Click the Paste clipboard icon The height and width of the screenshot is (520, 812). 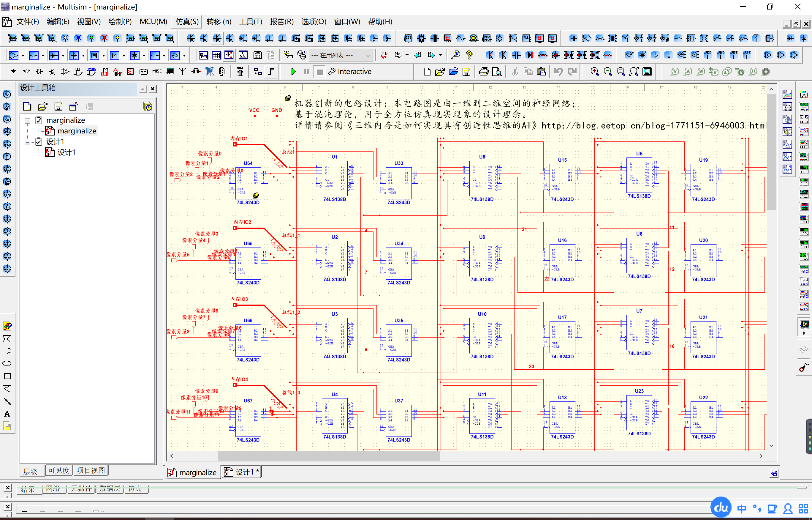541,72
